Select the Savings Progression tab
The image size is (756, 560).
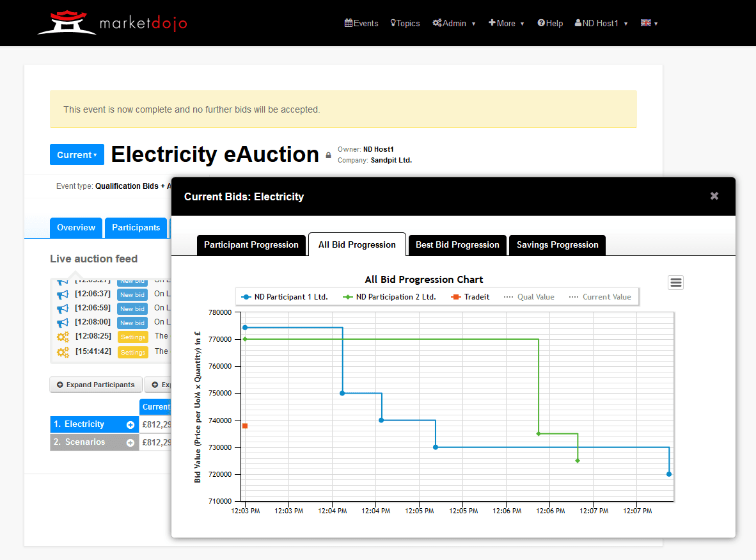pos(557,244)
